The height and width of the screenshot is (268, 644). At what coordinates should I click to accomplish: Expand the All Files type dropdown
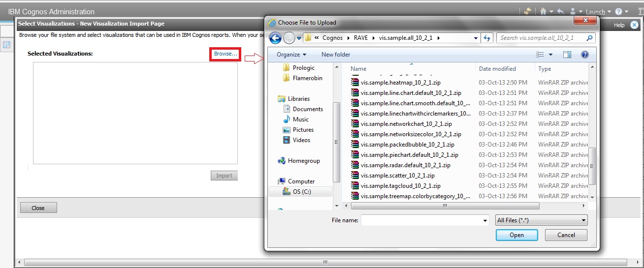pos(541,220)
